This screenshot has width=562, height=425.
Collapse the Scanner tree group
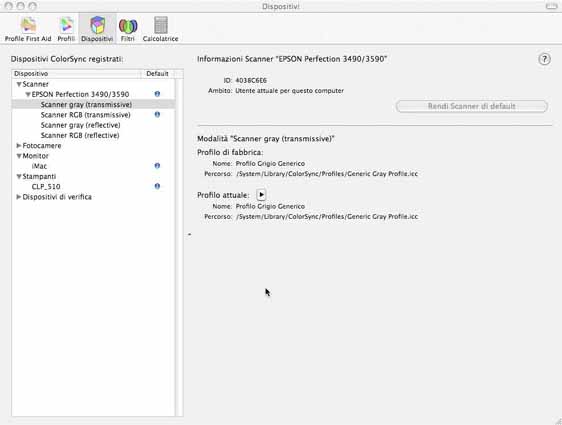tap(19, 84)
